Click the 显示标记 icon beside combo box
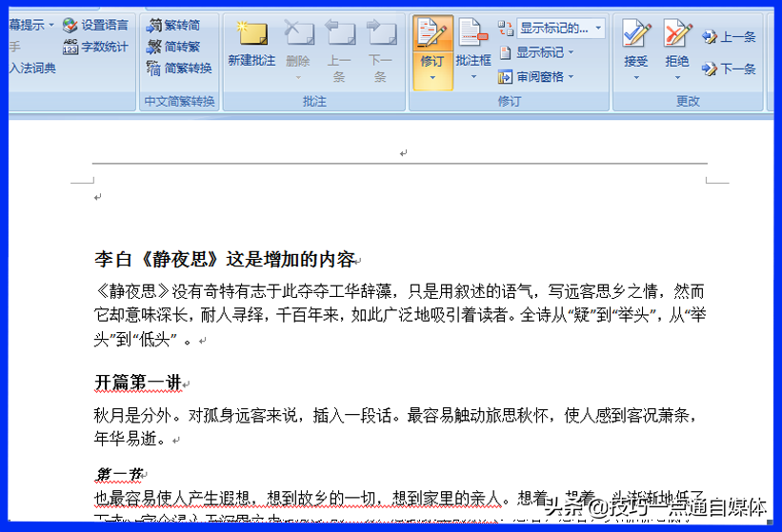This screenshot has width=782, height=532. click(x=505, y=29)
